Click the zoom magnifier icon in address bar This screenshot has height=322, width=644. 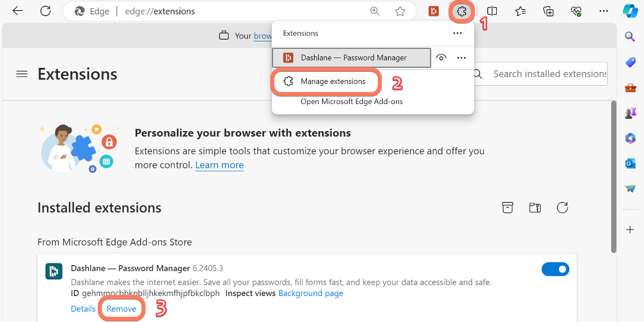(375, 11)
